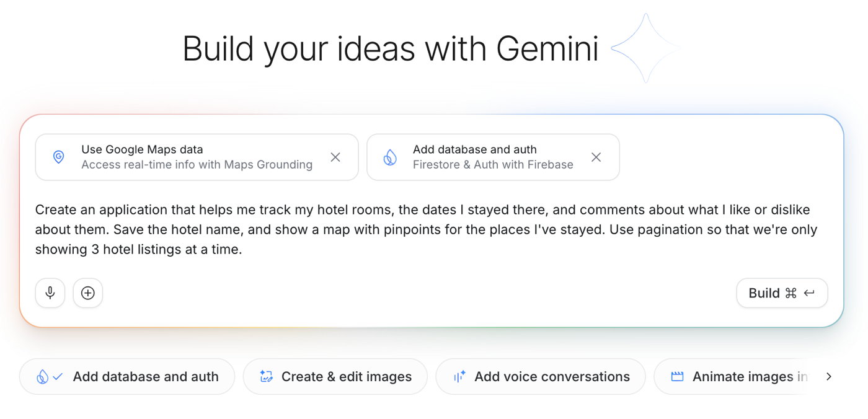The height and width of the screenshot is (419, 868).
Task: Pick the Animate images suggestion chip
Action: pyautogui.click(x=741, y=376)
